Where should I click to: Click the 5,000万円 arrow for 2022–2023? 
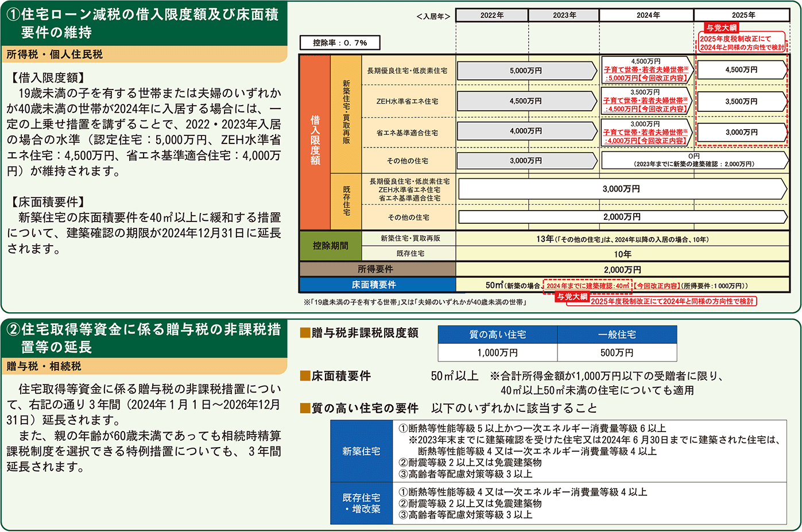[527, 71]
